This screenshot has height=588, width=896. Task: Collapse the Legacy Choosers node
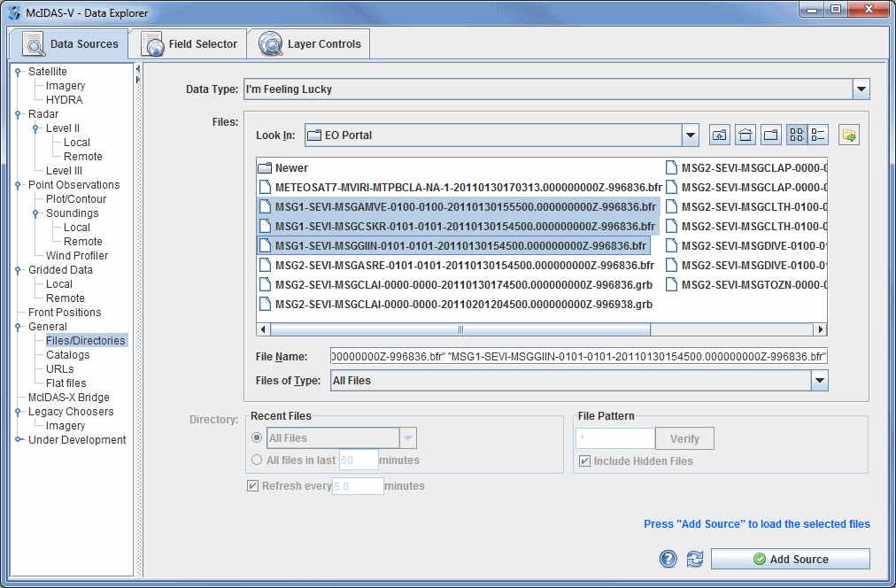pos(19,412)
